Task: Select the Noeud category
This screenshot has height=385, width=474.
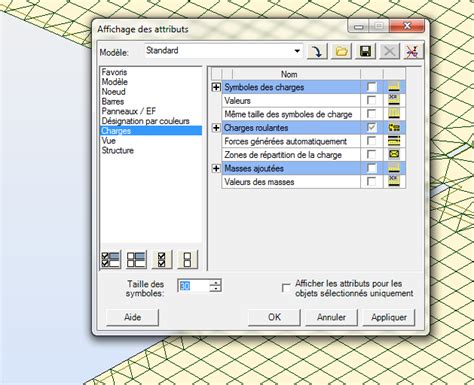Action: (x=114, y=92)
